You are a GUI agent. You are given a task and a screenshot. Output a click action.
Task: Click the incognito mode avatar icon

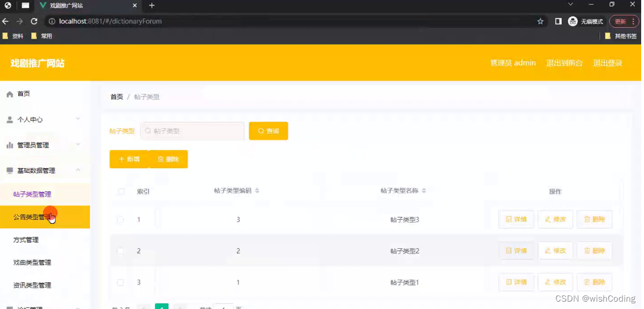(x=572, y=22)
